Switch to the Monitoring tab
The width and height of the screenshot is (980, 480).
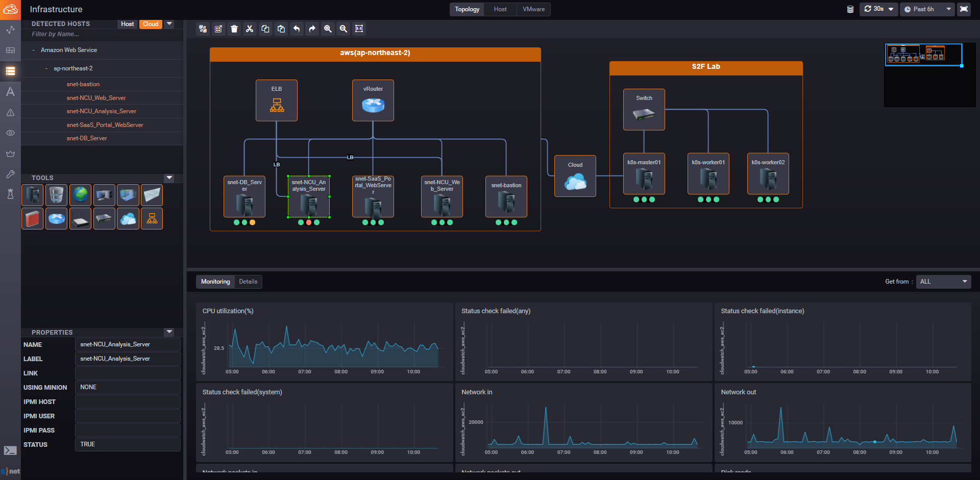215,282
